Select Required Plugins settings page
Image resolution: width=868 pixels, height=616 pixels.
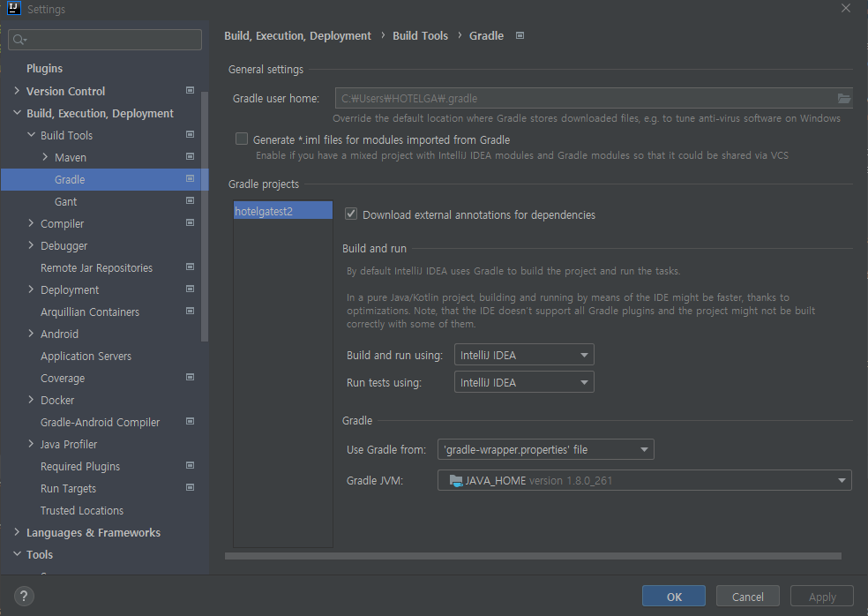(80, 467)
